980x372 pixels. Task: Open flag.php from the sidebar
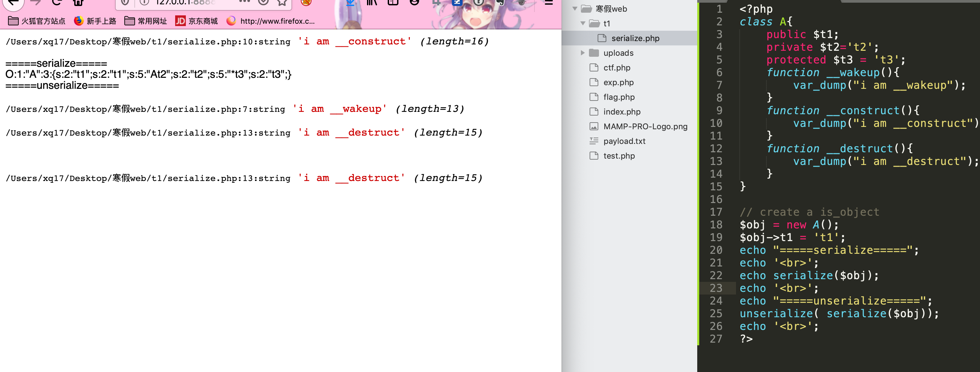coord(619,97)
